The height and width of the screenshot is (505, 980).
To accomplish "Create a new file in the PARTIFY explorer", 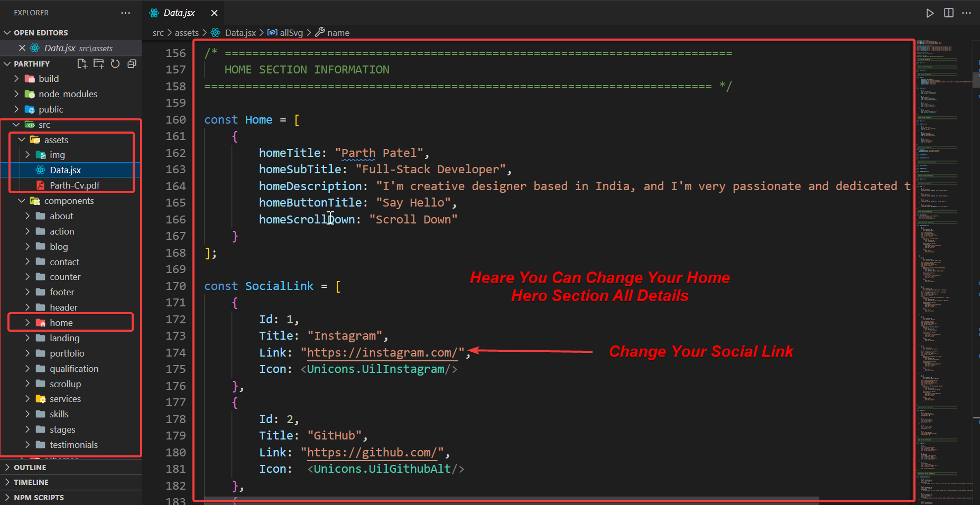I will 82,63.
